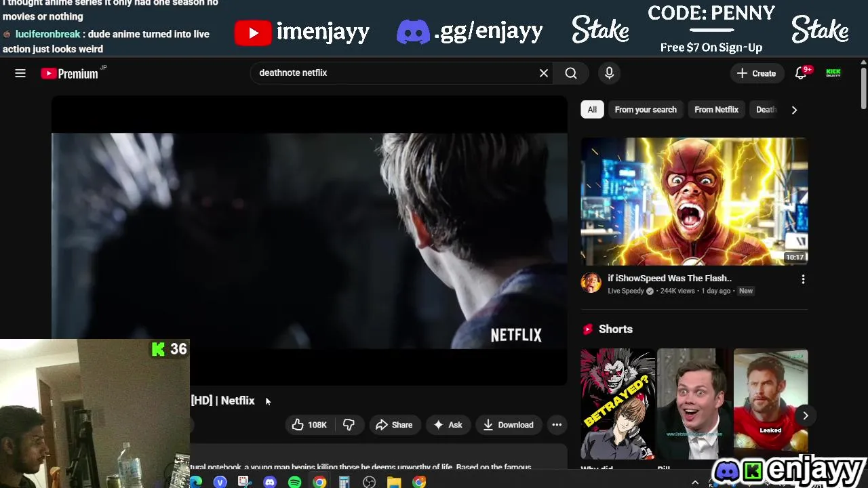
Task: Open the iShowSpeed Flash video thumbnail
Action: coord(694,201)
